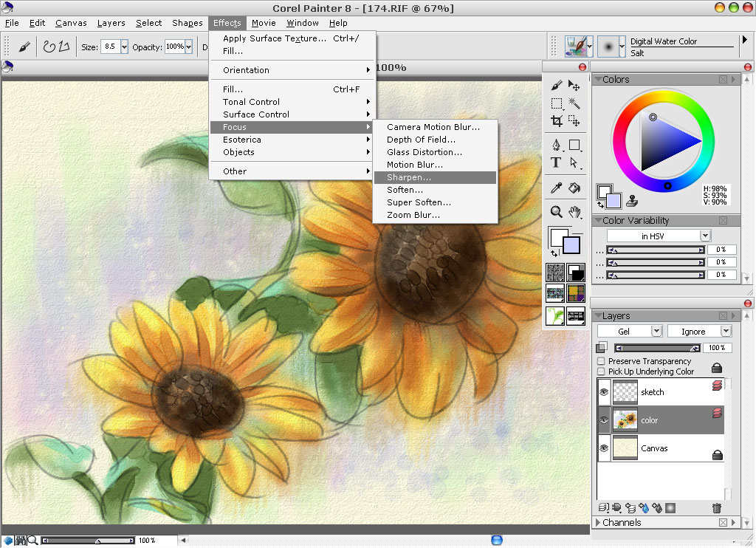
Task: Click the straight-line strokes icon in property bar
Action: 64,47
